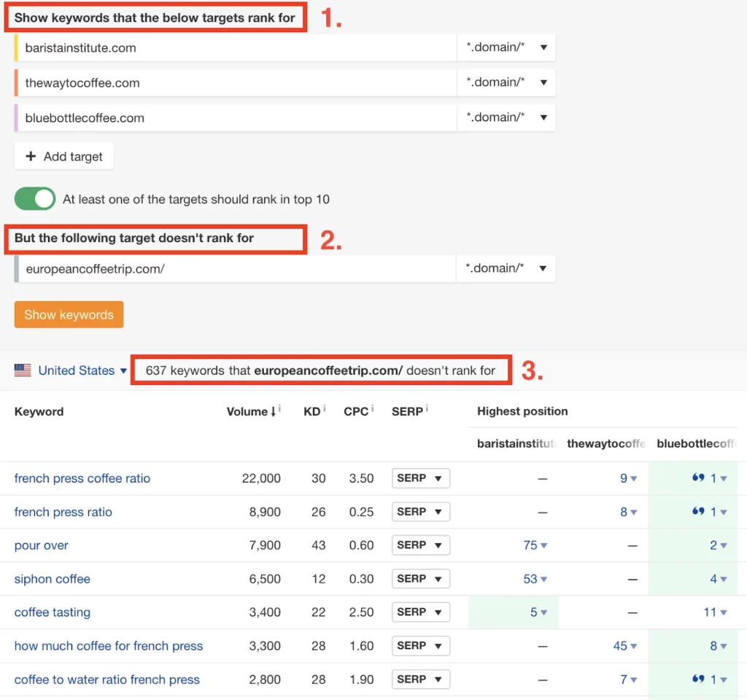Click baristainstitute position 75 for pour over

[535, 545]
